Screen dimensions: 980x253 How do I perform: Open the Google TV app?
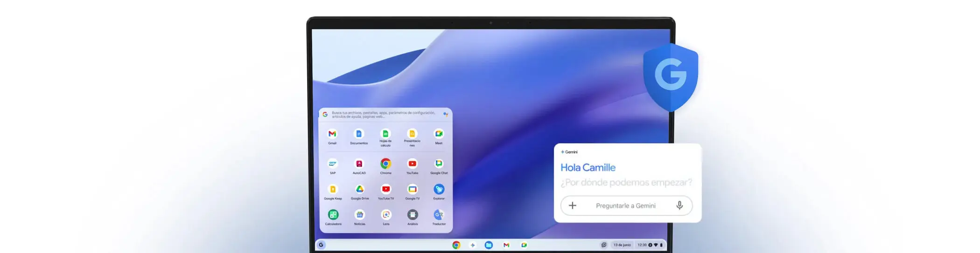coord(413,189)
